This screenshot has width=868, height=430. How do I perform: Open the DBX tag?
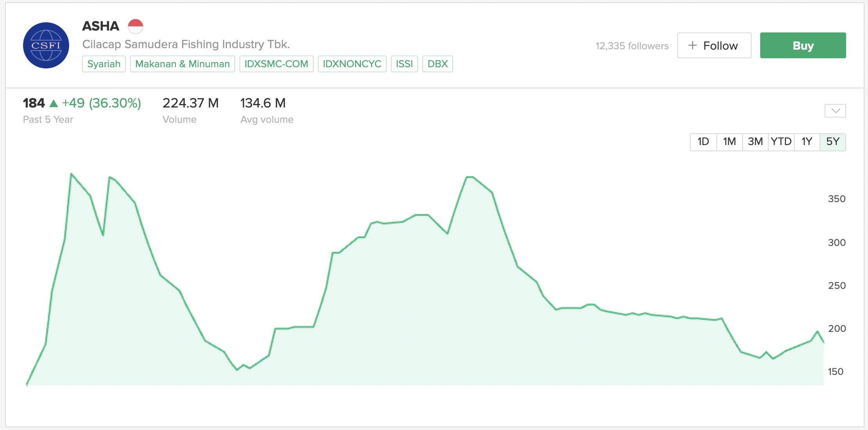pyautogui.click(x=438, y=64)
